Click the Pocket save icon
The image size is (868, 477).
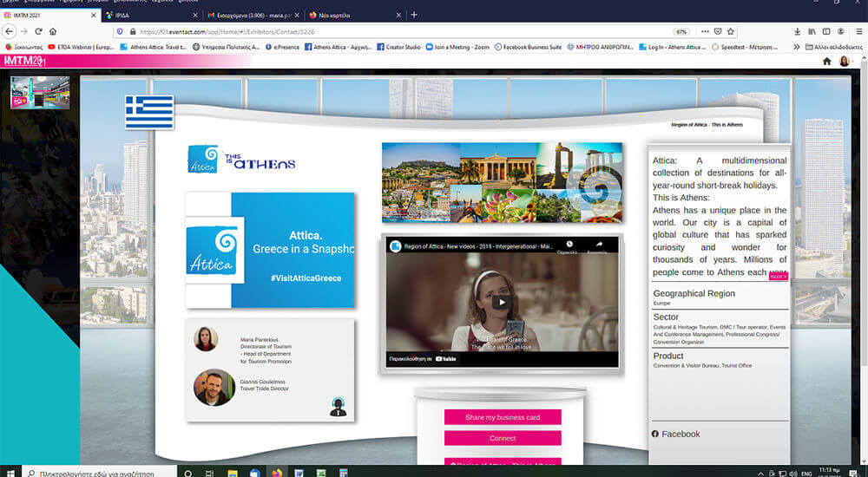pos(718,31)
